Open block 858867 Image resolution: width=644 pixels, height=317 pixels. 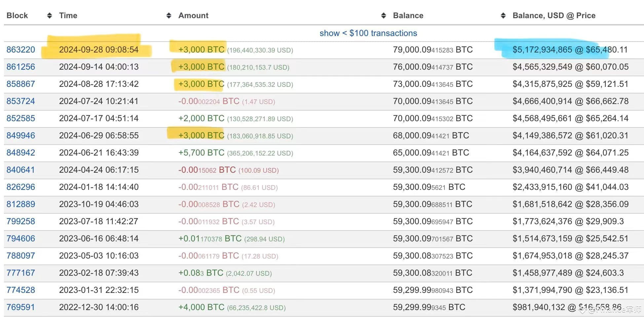click(x=21, y=84)
